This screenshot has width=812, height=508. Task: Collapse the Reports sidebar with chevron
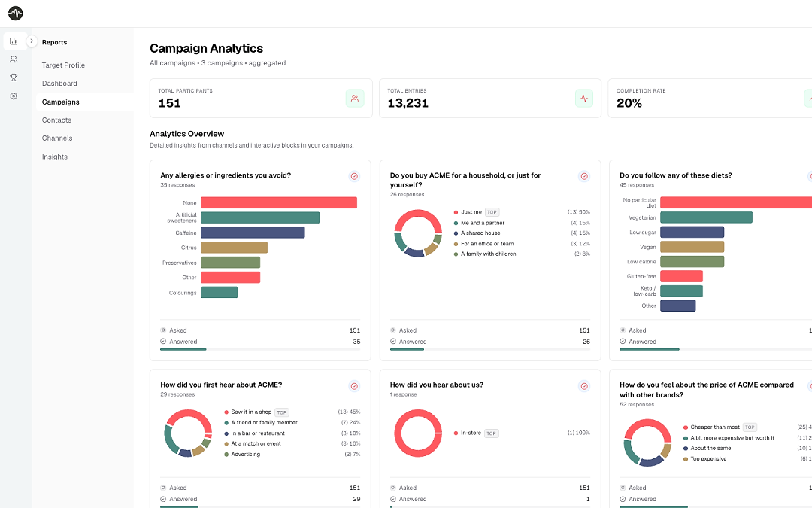coord(32,41)
